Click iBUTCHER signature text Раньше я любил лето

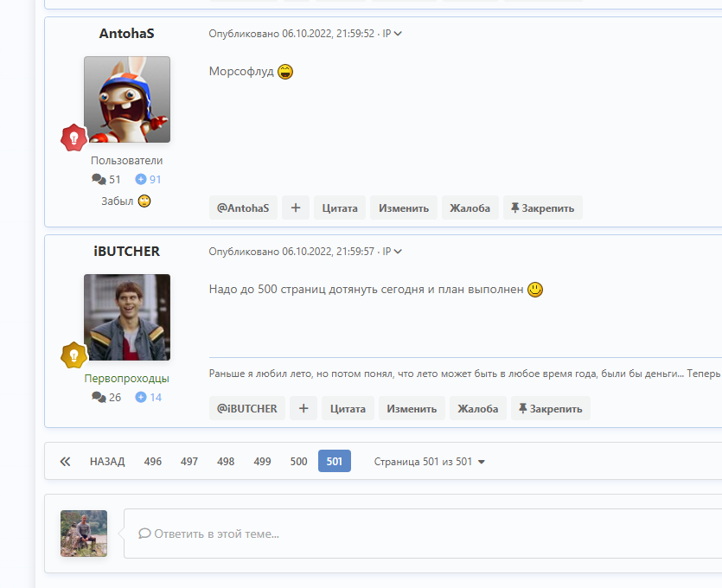pyautogui.click(x=465, y=374)
